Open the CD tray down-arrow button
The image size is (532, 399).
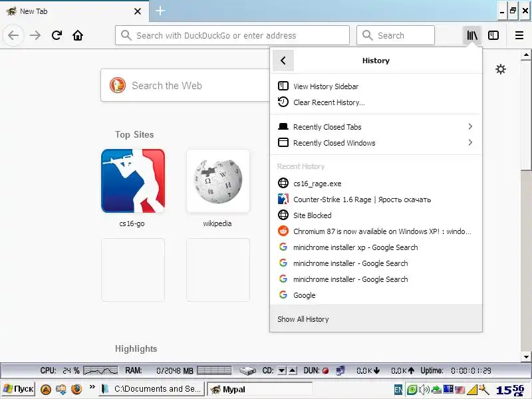281,370
